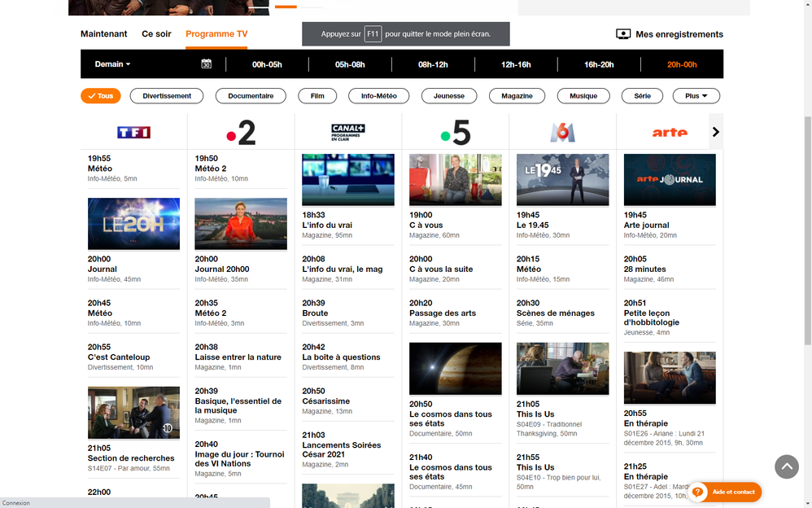812x508 pixels.
Task: Select the 16h-20h time slot
Action: coord(599,64)
